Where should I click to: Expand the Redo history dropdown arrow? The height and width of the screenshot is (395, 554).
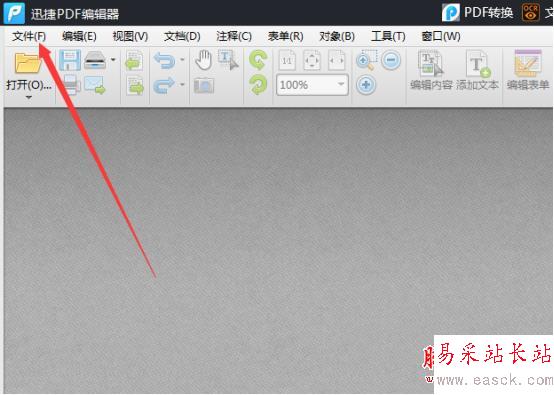[182, 85]
